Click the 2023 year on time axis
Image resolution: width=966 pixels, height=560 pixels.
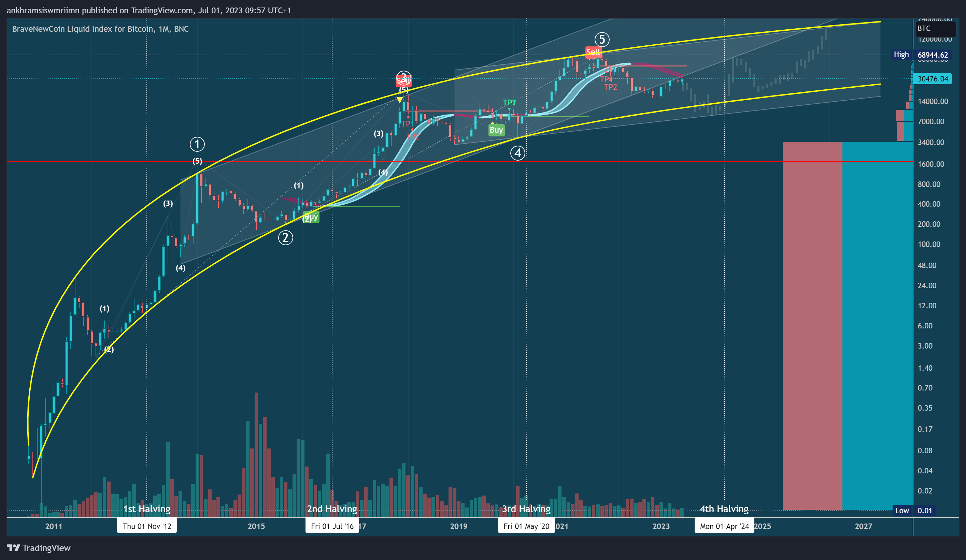coord(661,526)
